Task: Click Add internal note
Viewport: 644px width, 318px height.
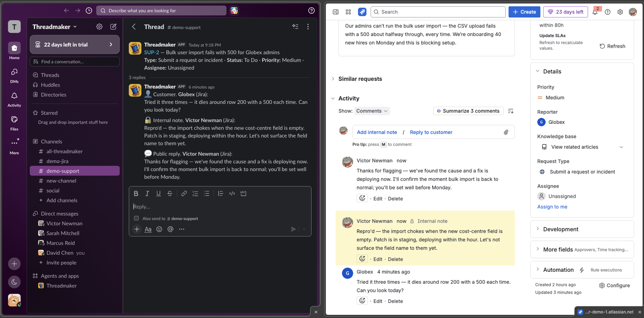Action: 377,132
